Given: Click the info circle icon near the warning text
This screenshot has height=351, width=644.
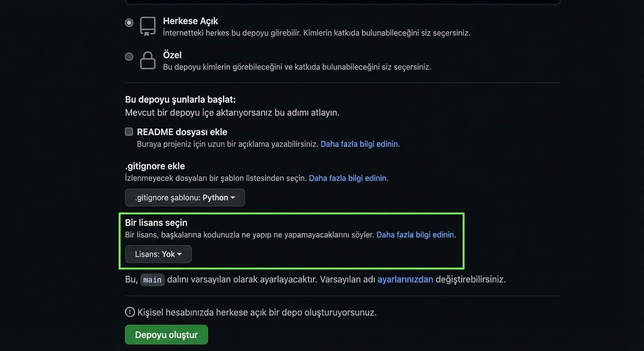Looking at the screenshot, I should click(x=129, y=312).
